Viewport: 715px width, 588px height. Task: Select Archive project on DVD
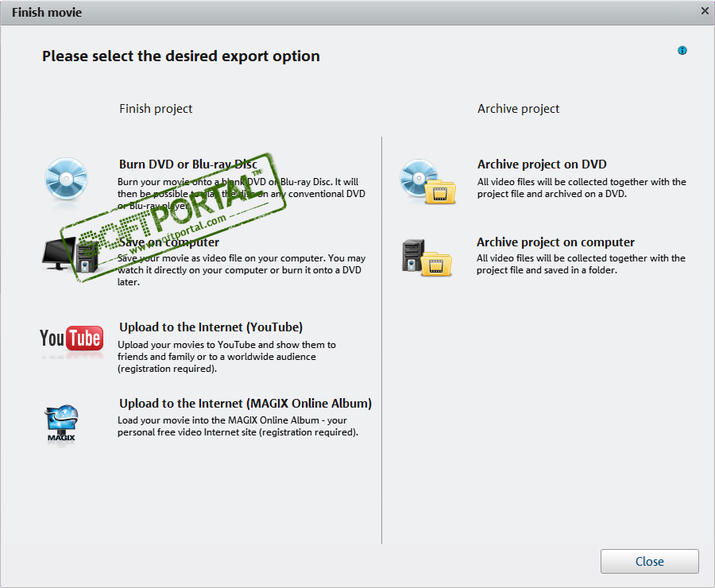542,164
